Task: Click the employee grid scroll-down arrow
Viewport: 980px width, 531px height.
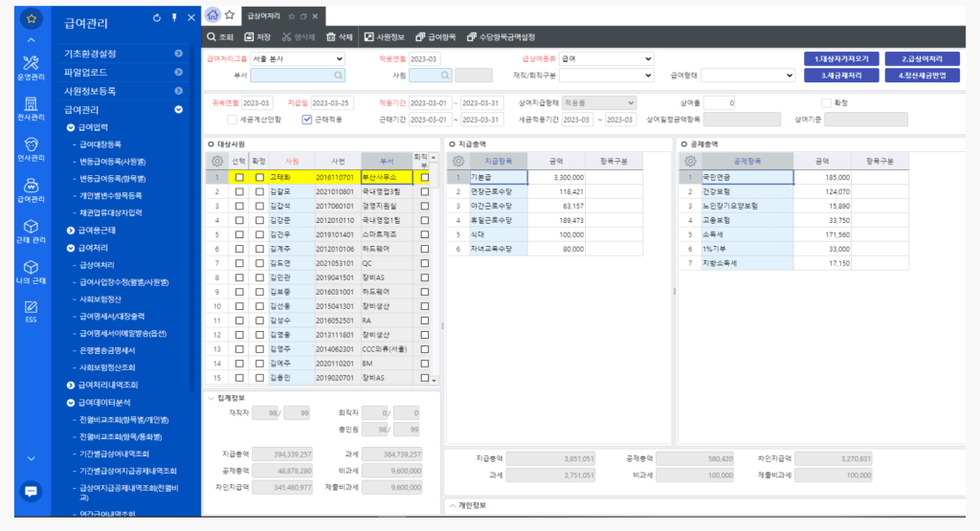Action: pos(434,380)
